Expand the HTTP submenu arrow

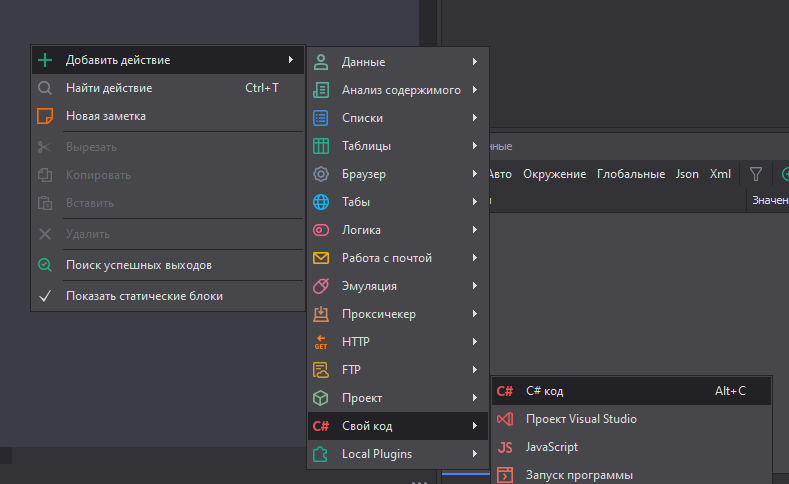[x=474, y=342]
